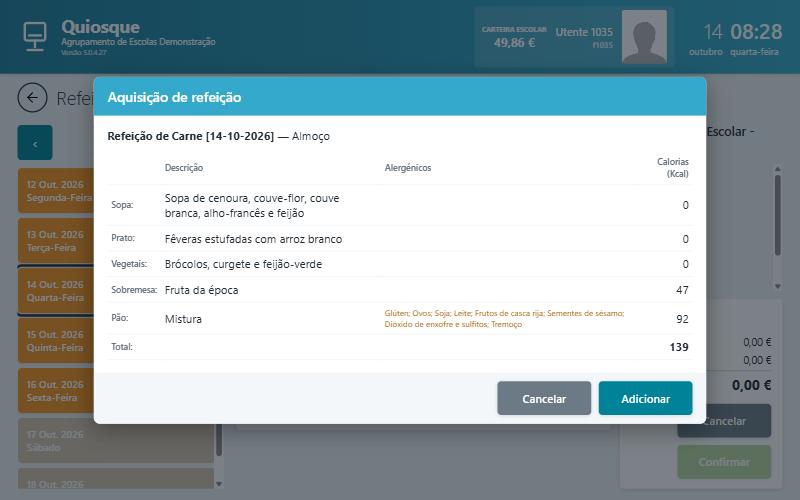Click Refeição de Carne [14-10-2026] heading
Screen dimensions: 800x500
click(191, 136)
